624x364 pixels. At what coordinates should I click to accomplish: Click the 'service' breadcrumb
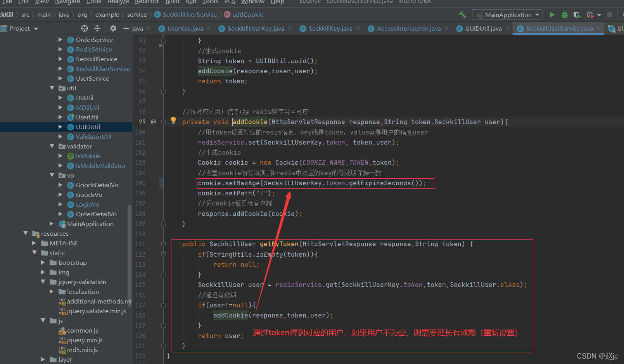tap(137, 14)
